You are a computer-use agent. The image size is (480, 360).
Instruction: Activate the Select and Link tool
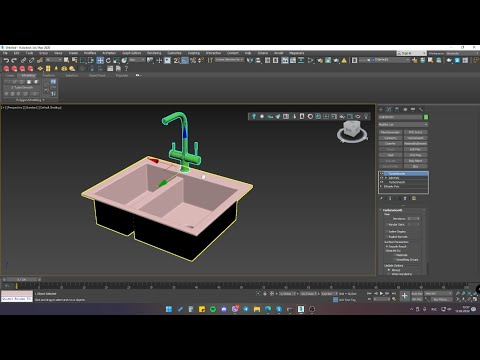coord(23,60)
